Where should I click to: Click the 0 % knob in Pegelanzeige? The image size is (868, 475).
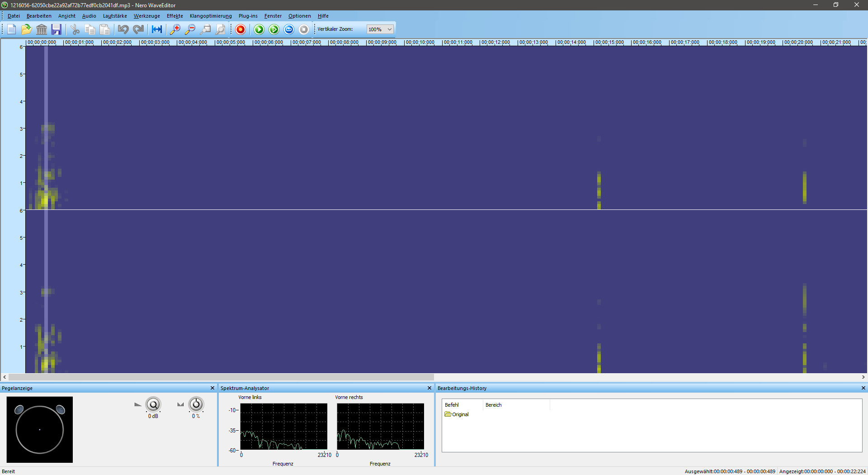coord(196,404)
